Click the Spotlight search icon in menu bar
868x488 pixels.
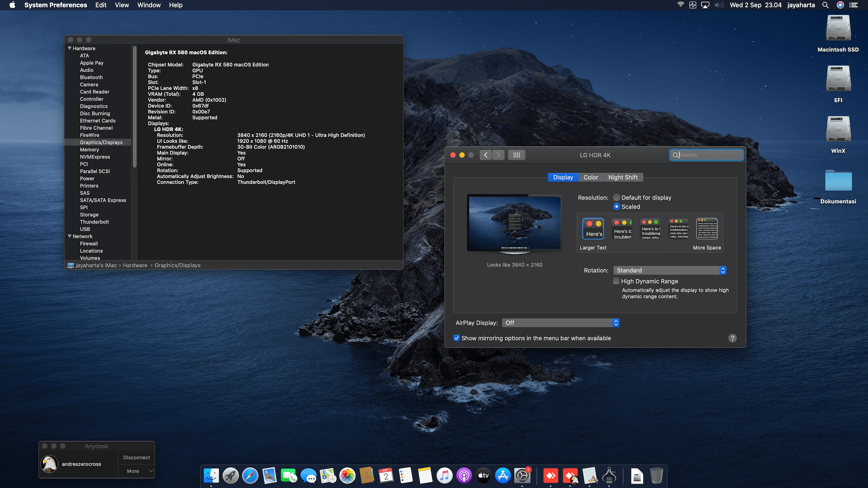[826, 5]
